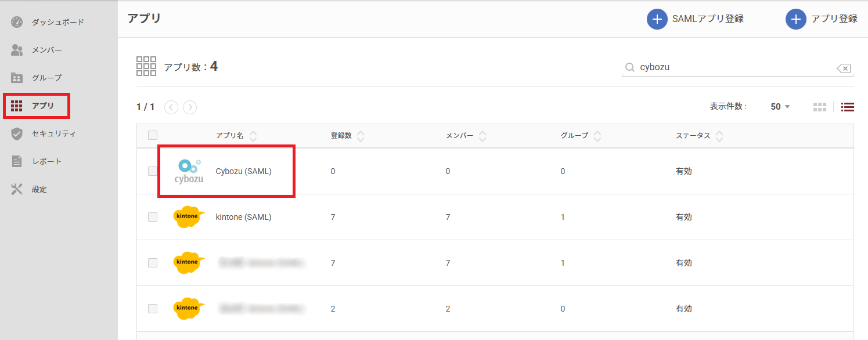The width and height of the screenshot is (868, 340).
Task: Click the Security shield icon
Action: [17, 133]
